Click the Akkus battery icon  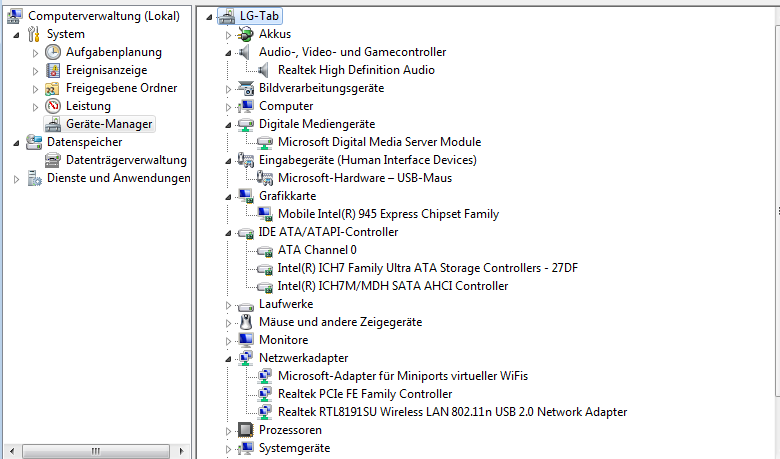pyautogui.click(x=246, y=34)
